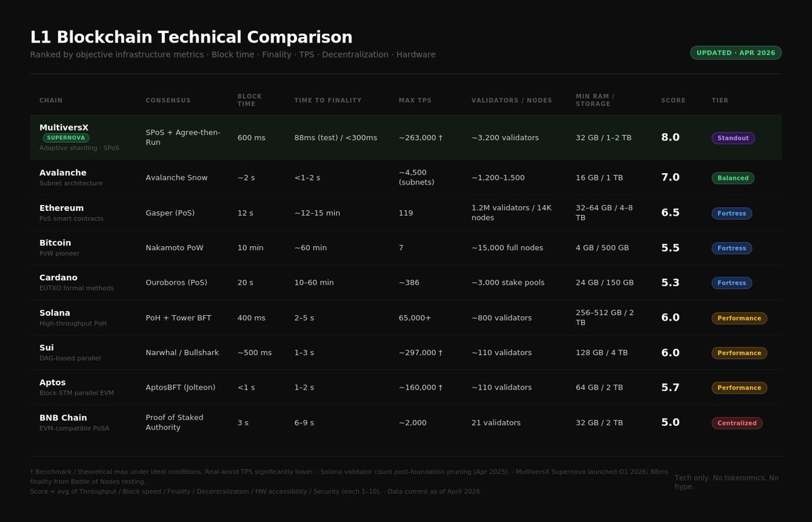
Task: Click the ~160,000 † max TPS value
Action: click(420, 387)
